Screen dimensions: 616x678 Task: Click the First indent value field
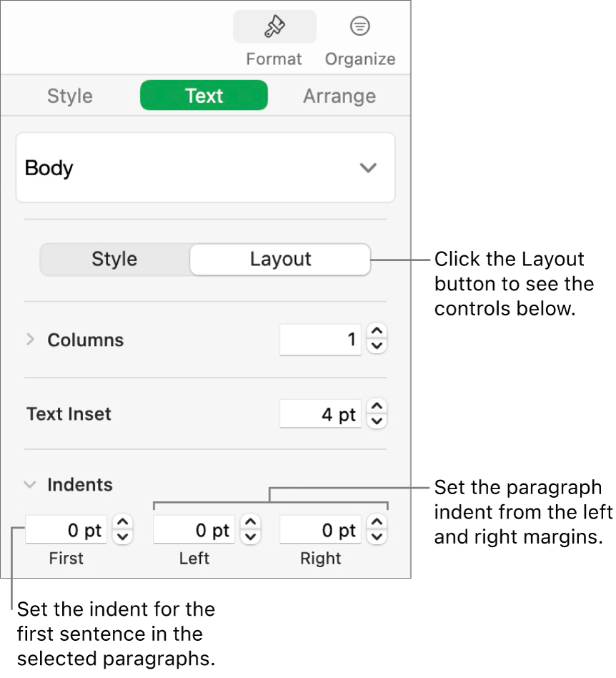66,529
